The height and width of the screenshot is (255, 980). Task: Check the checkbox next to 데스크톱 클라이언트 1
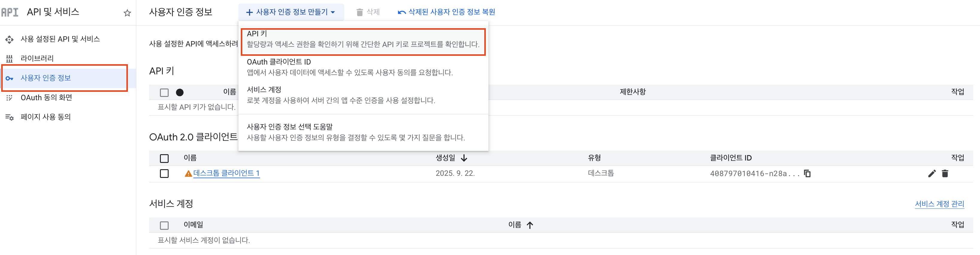click(x=164, y=173)
